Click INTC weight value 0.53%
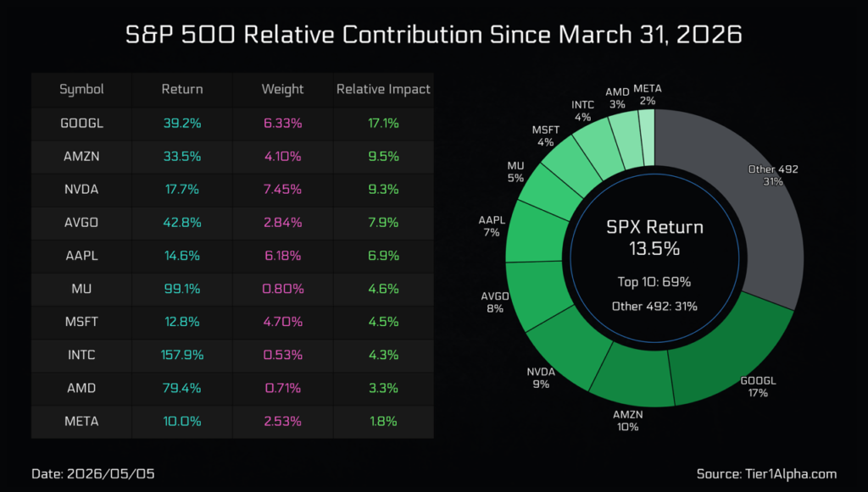868x492 pixels. pos(282,355)
